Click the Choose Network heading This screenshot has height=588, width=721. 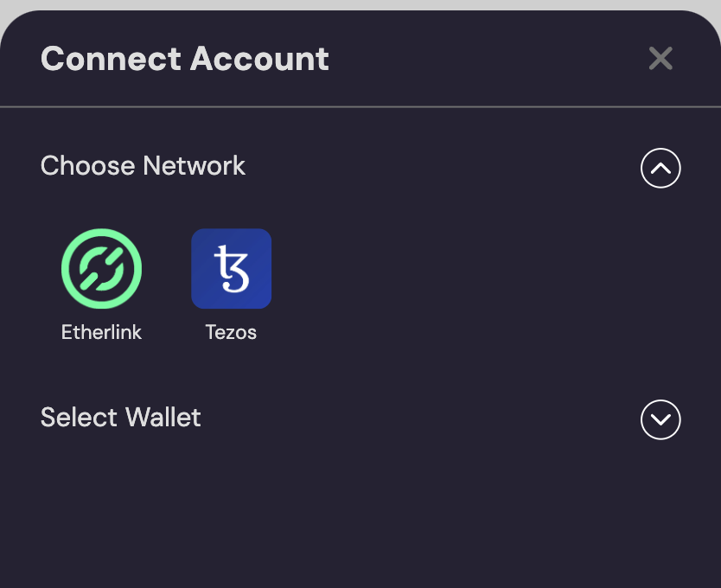pyautogui.click(x=143, y=166)
